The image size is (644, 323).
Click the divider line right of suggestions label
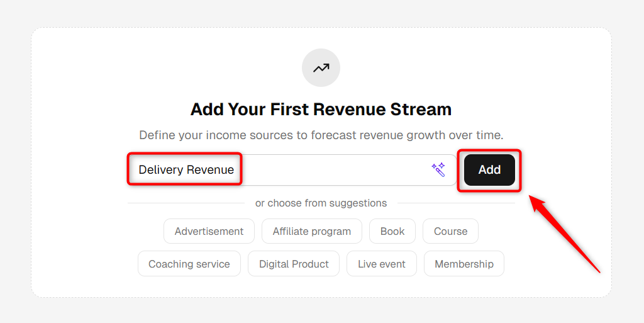point(456,203)
